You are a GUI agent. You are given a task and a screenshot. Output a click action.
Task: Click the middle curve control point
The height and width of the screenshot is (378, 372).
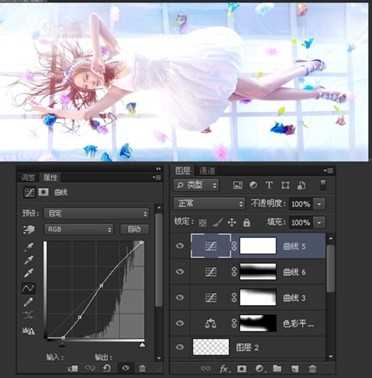coord(101,286)
